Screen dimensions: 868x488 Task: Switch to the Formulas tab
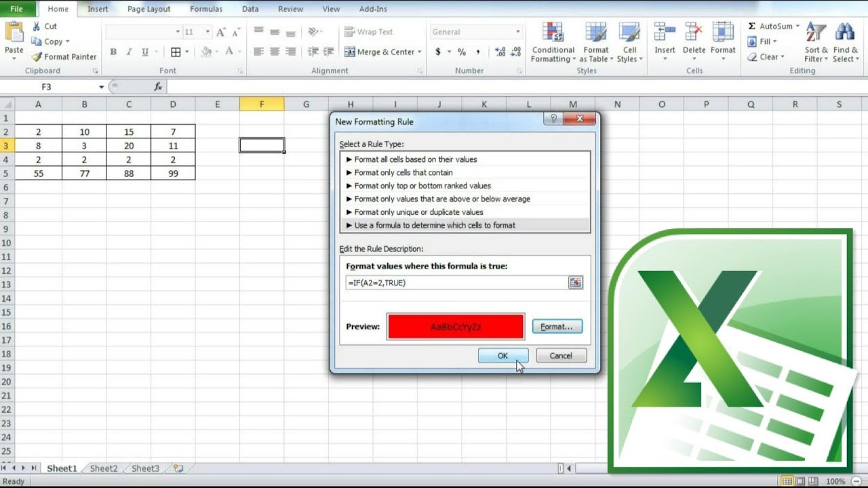click(x=205, y=9)
